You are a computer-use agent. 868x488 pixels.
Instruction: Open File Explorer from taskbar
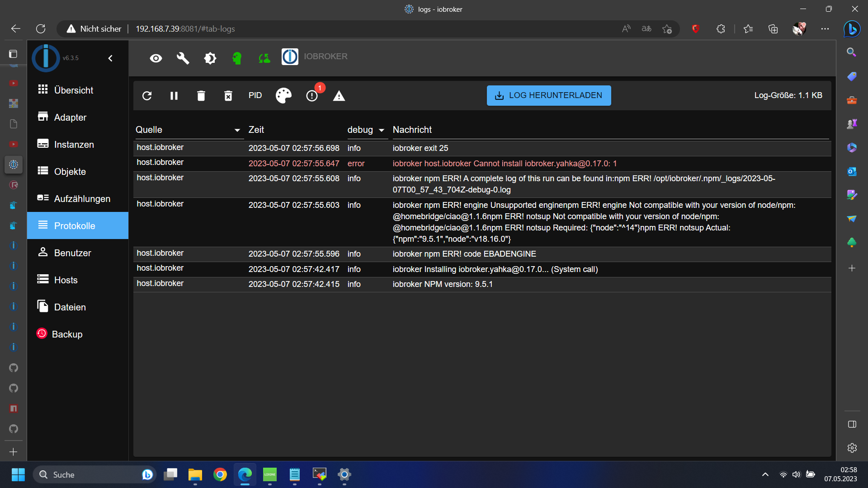click(x=195, y=474)
